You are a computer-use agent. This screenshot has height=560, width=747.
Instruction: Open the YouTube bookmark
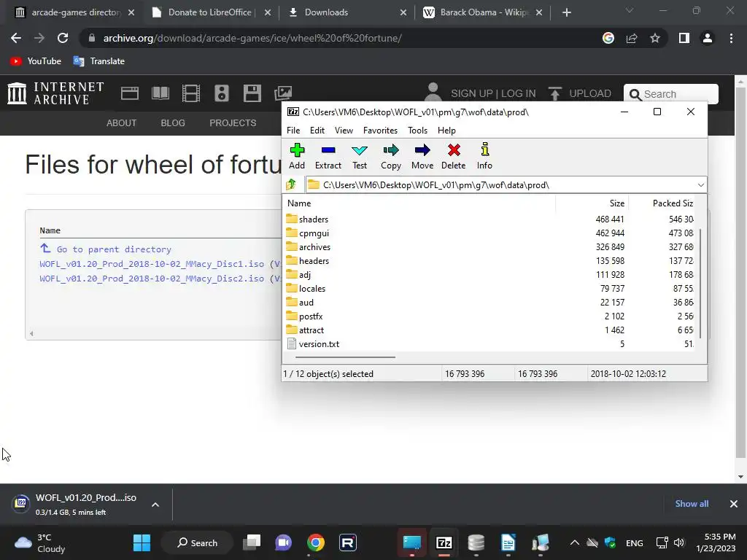(x=36, y=61)
